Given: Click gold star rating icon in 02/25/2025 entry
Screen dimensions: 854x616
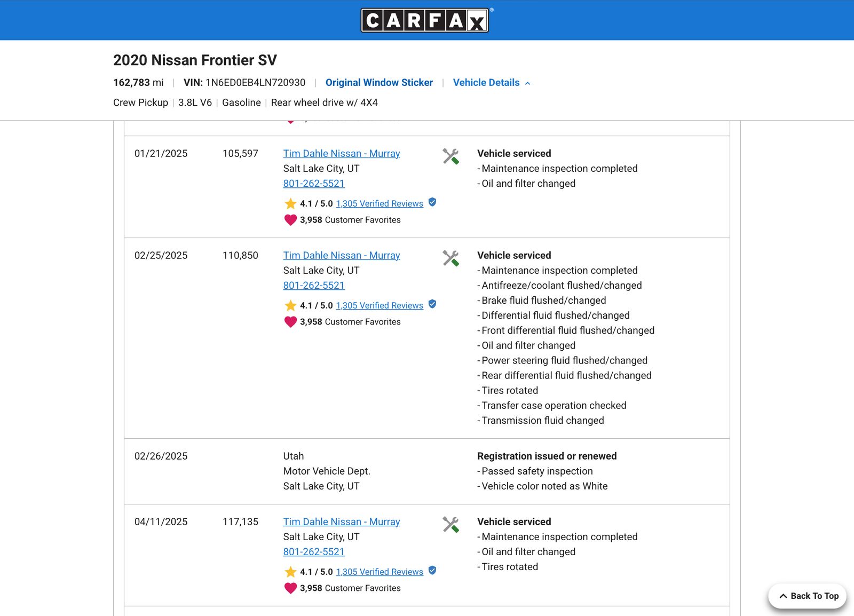Looking at the screenshot, I should pyautogui.click(x=290, y=306).
